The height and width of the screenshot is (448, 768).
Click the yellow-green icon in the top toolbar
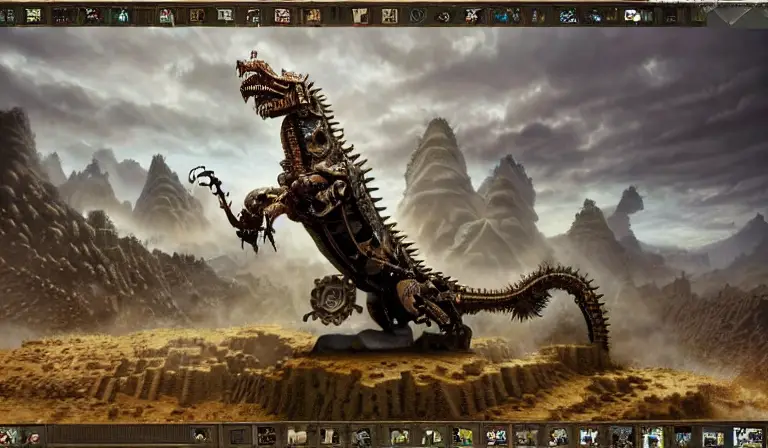point(33,15)
